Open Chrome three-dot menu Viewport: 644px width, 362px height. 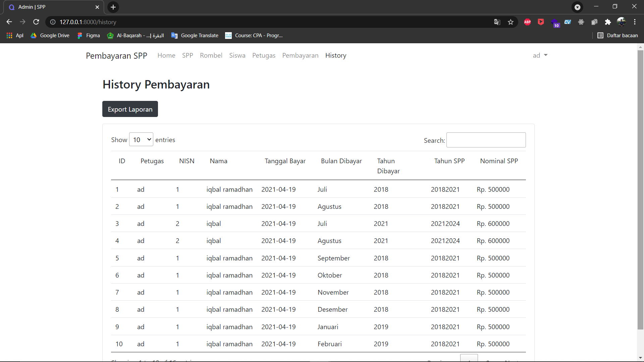click(x=635, y=22)
